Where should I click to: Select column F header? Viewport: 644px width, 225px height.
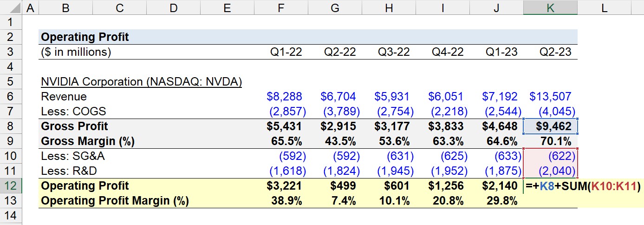coord(281,7)
